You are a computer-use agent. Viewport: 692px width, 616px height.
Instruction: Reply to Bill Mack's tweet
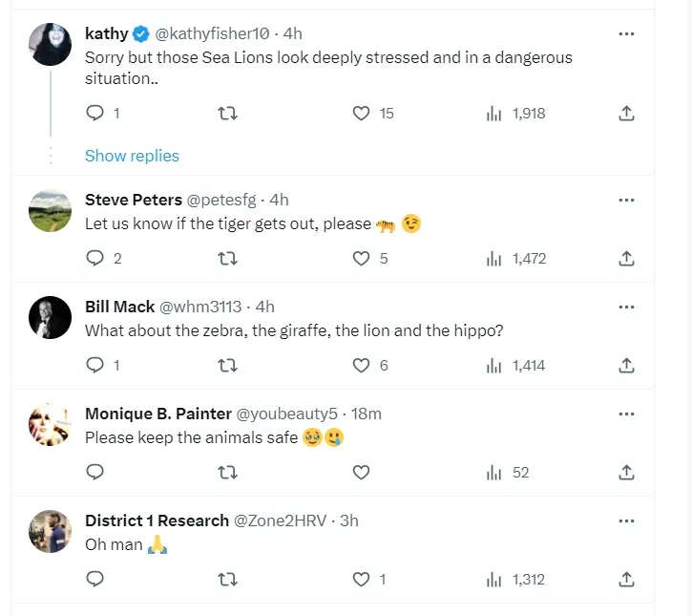95,365
